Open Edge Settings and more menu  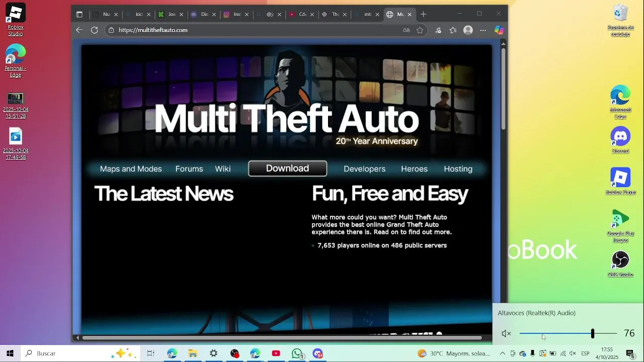[483, 30]
